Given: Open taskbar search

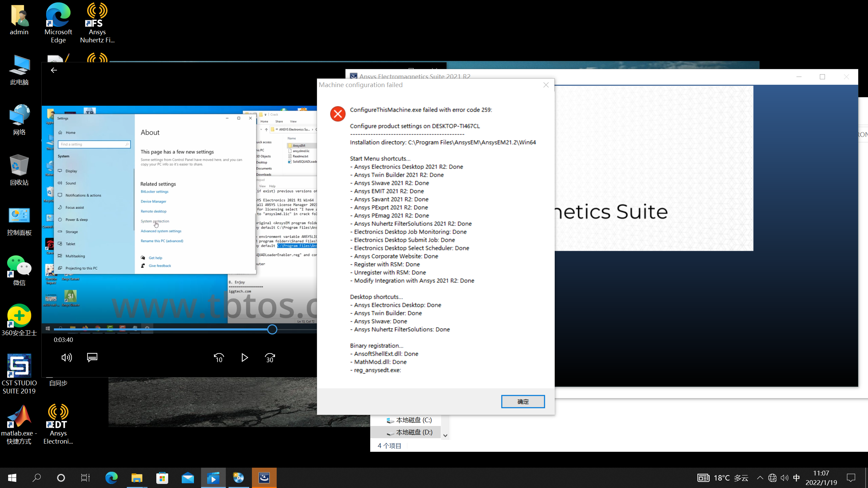Looking at the screenshot, I should 37,478.
